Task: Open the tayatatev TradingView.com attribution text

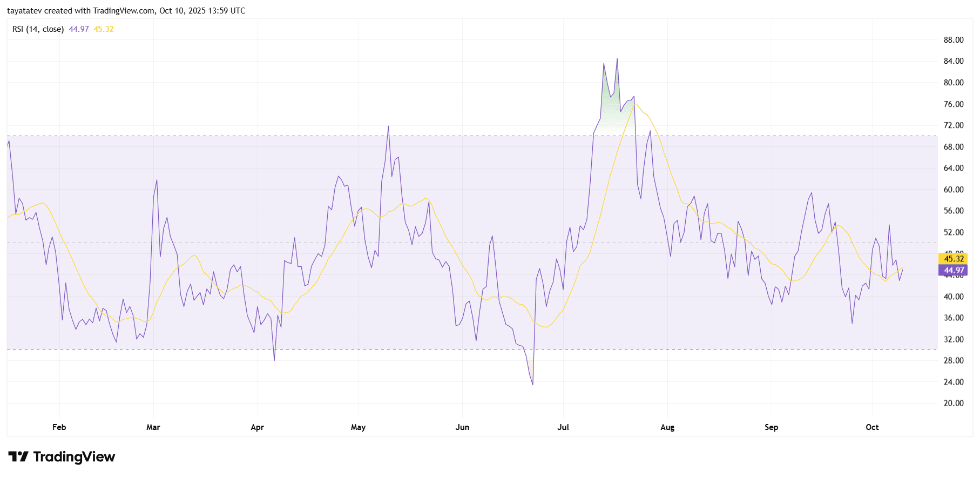Action: [x=126, y=11]
